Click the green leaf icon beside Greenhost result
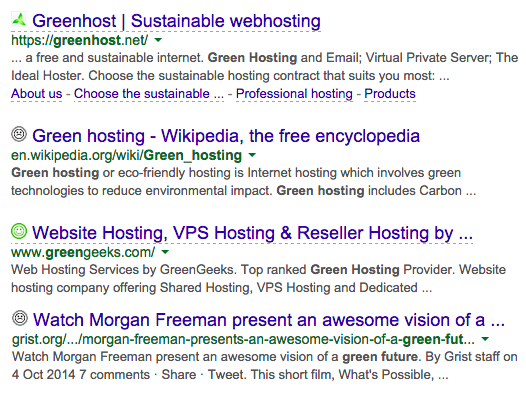The image size is (526, 397). (19, 19)
